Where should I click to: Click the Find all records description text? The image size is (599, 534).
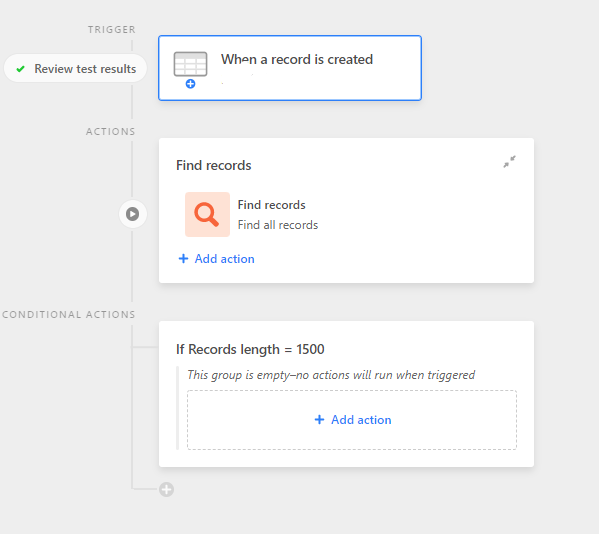point(278,225)
